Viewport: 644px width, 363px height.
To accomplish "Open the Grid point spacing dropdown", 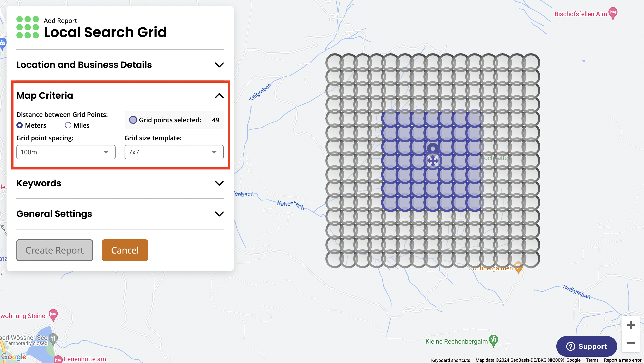I will tap(66, 152).
